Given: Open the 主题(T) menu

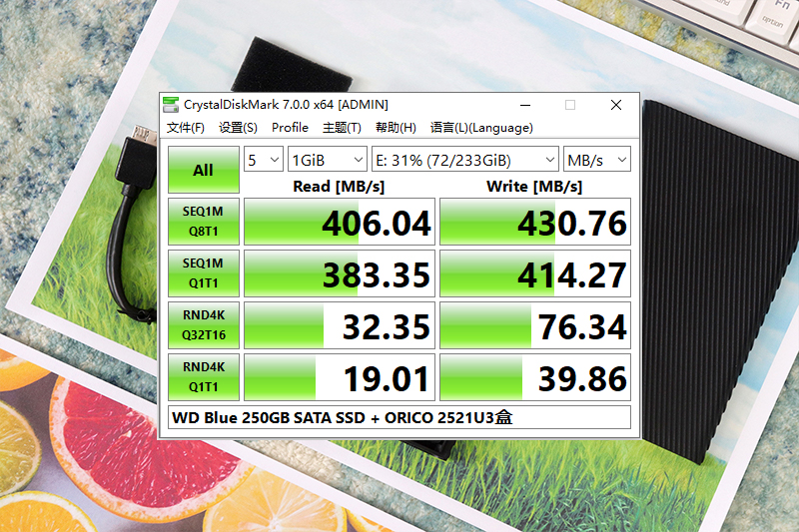Looking at the screenshot, I should pyautogui.click(x=342, y=128).
